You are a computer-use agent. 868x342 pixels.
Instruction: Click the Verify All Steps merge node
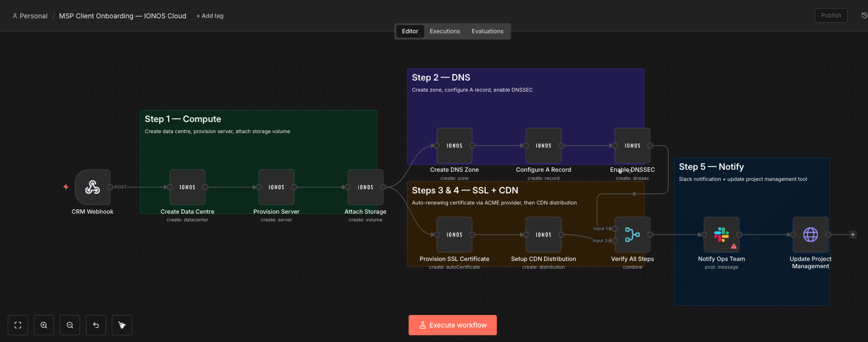[x=632, y=235]
